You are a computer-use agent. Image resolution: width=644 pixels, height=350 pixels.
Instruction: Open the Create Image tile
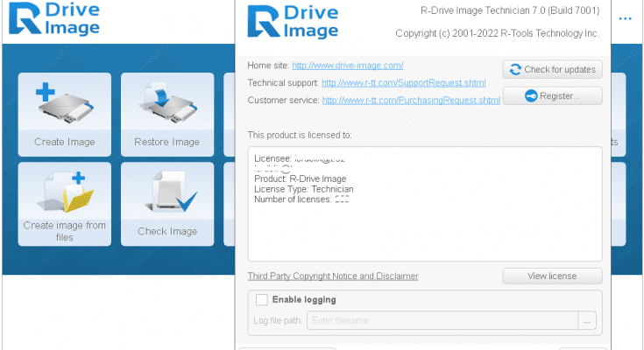tap(65, 115)
